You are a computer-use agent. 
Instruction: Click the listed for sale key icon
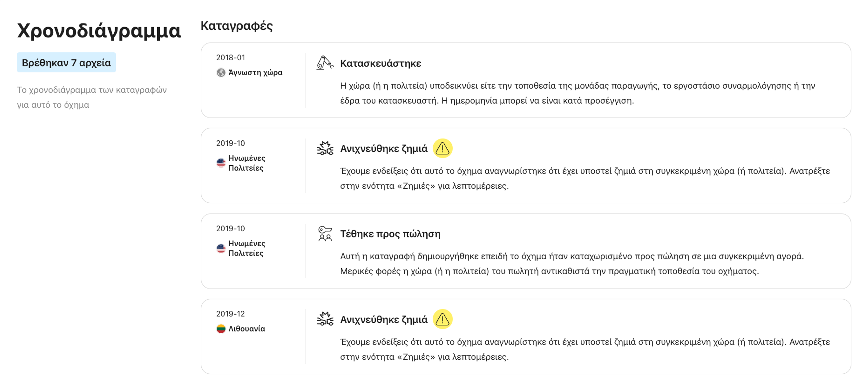325,234
